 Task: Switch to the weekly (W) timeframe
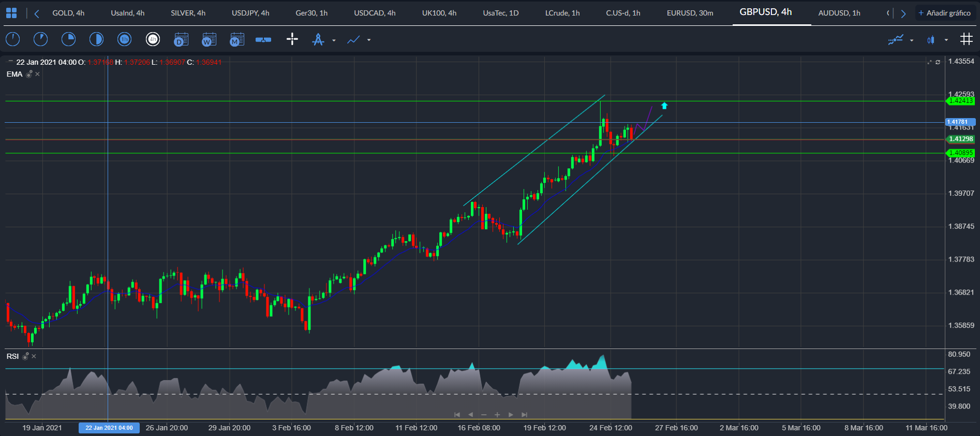pos(209,39)
